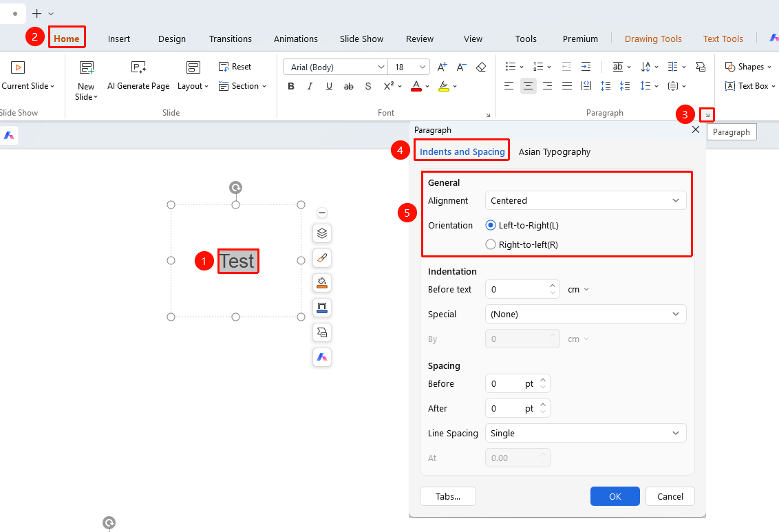Click the bullets list icon
This screenshot has width=779, height=532.
click(510, 67)
